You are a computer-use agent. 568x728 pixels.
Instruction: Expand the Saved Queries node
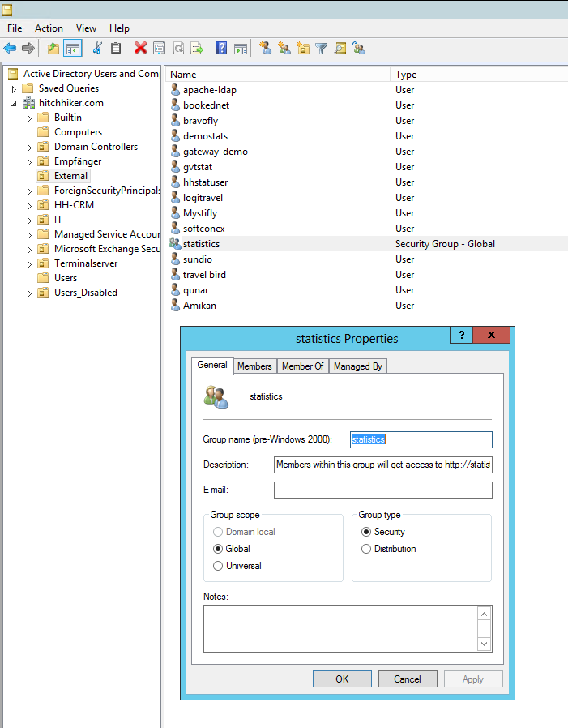pos(15,89)
